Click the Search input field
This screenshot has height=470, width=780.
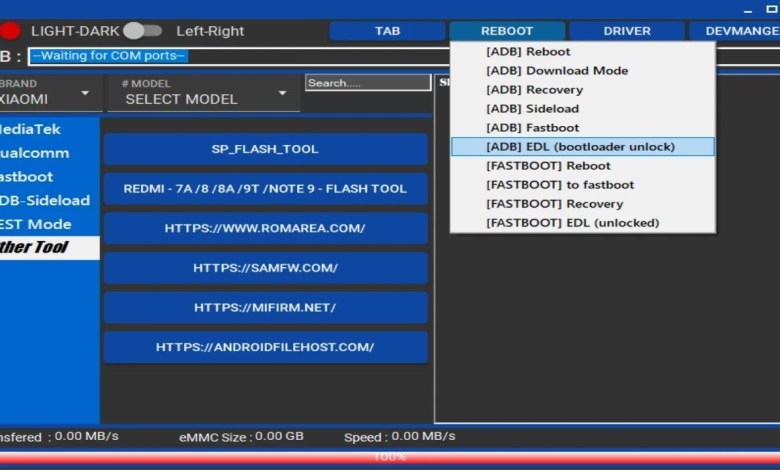367,83
